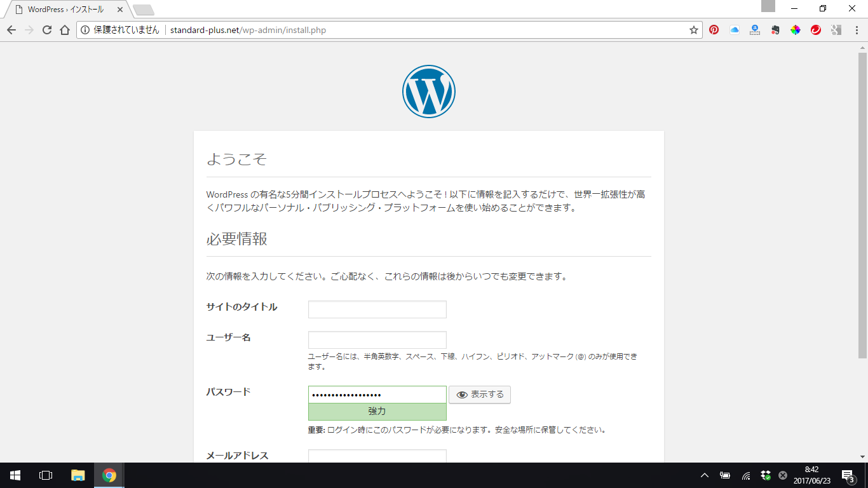Open the Dropbox tray icon
868x488 pixels.
click(x=766, y=475)
